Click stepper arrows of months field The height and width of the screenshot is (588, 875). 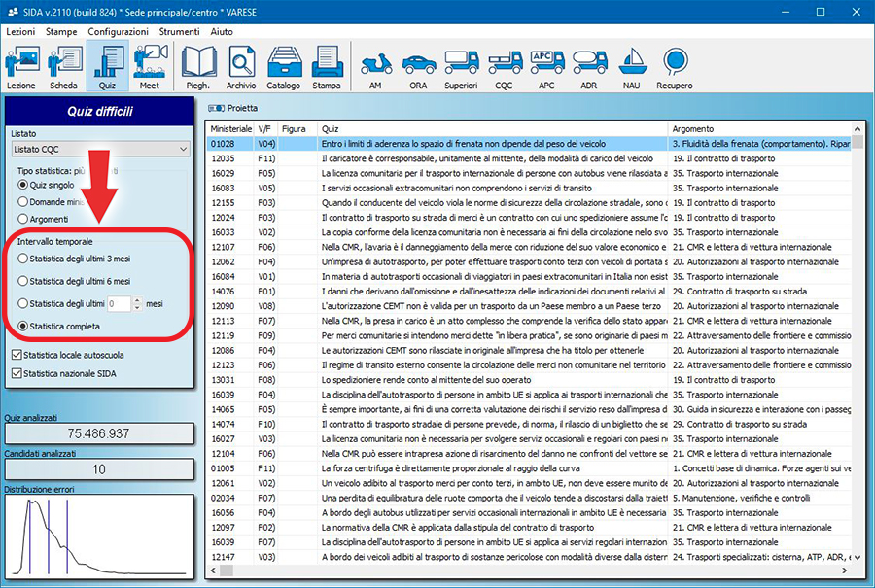(136, 303)
